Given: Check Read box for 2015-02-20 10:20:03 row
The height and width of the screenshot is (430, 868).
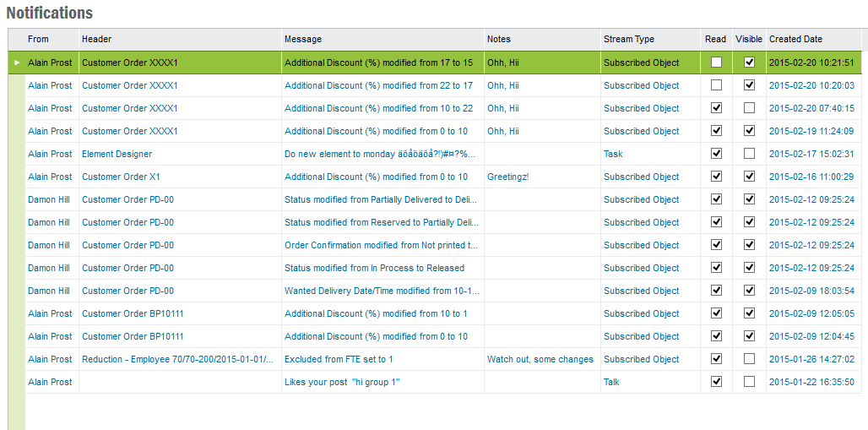Looking at the screenshot, I should (x=717, y=85).
